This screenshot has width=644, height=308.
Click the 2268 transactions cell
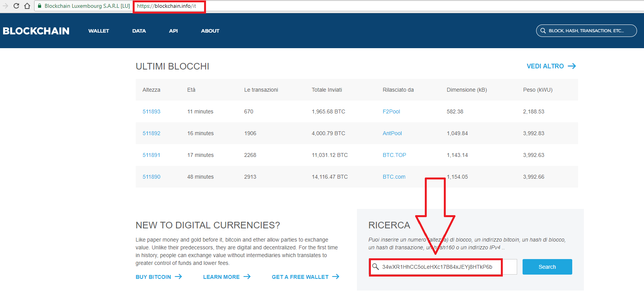coord(250,155)
